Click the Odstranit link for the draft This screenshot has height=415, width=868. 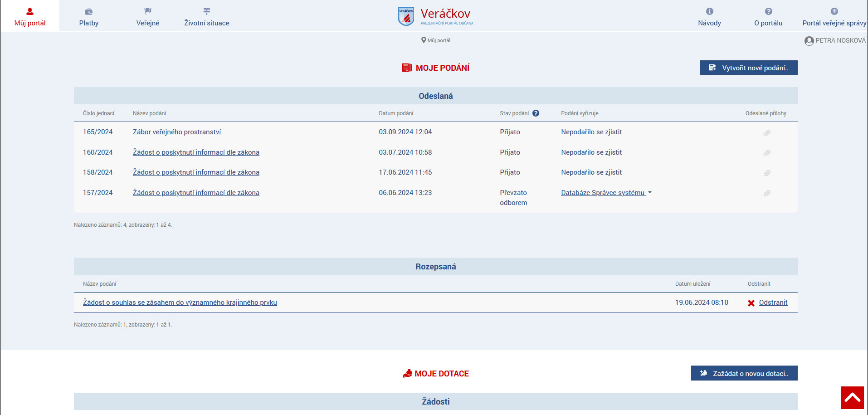773,303
